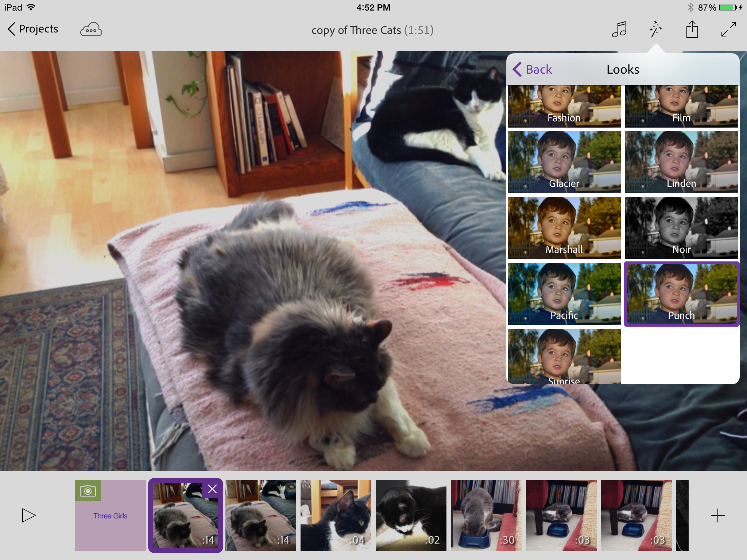The width and height of the screenshot is (747, 560).
Task: Open the share export icon
Action: [x=692, y=29]
